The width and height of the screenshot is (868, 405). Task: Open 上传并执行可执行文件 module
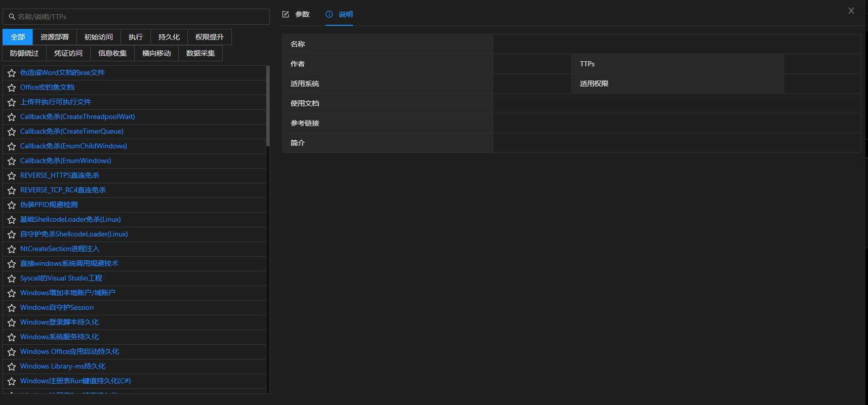coord(56,102)
